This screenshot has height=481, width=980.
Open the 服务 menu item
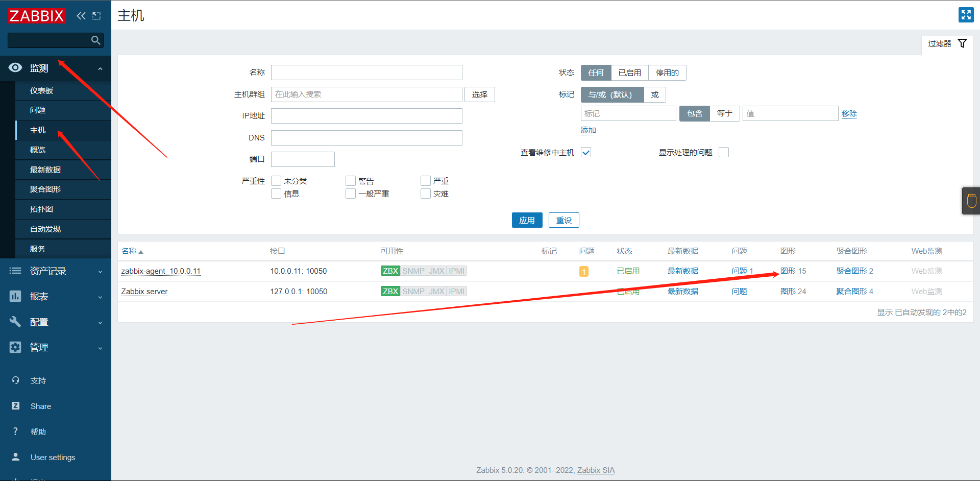tap(63, 249)
